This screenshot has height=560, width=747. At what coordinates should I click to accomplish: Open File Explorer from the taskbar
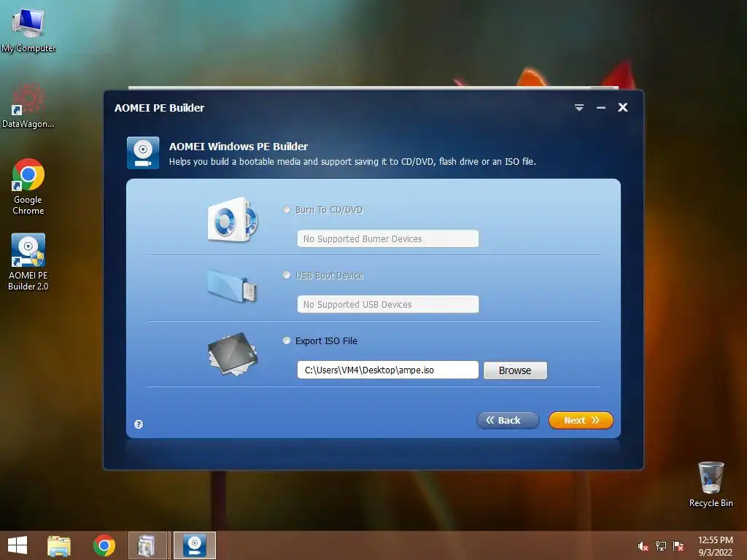coord(59,545)
